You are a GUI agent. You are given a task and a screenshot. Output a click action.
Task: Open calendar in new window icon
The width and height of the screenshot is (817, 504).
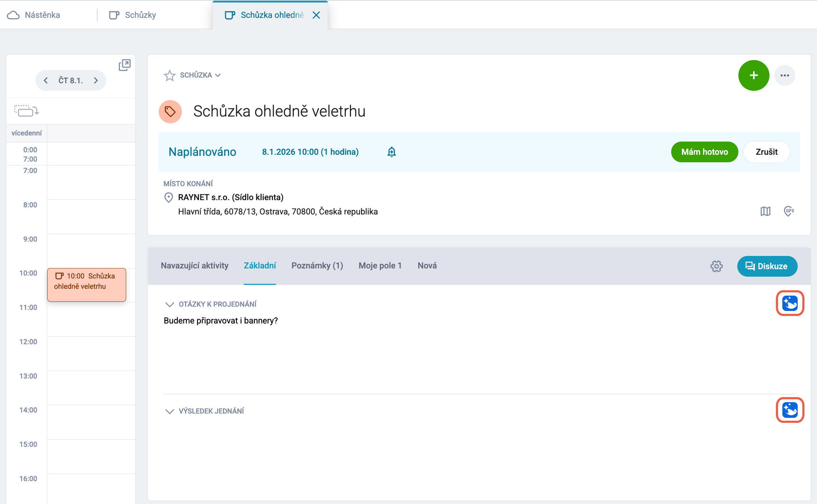pos(125,65)
